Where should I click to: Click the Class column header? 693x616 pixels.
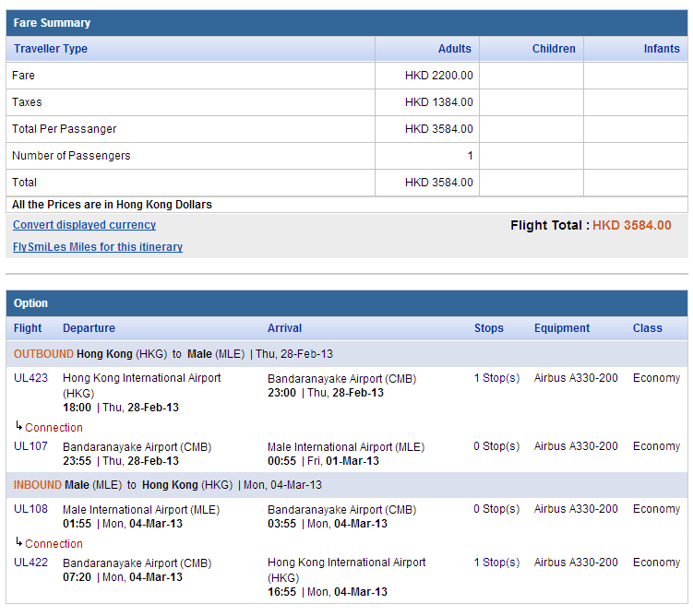(x=647, y=328)
